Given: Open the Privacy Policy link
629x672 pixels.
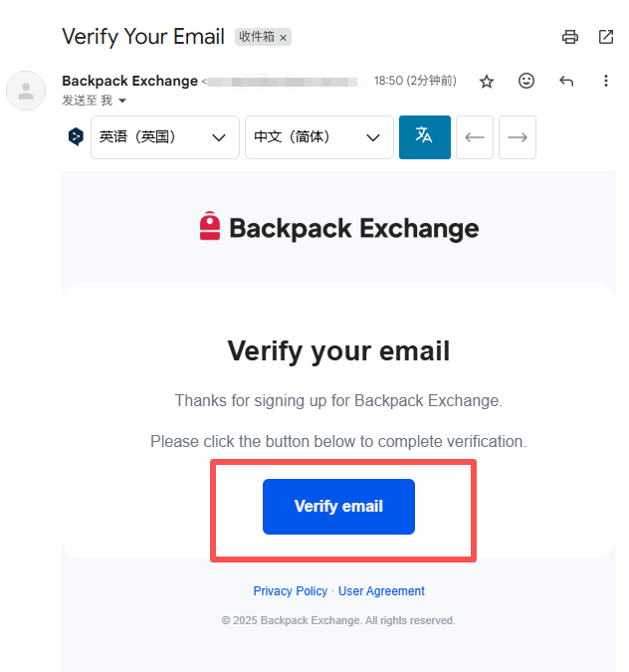Looking at the screenshot, I should (x=290, y=591).
